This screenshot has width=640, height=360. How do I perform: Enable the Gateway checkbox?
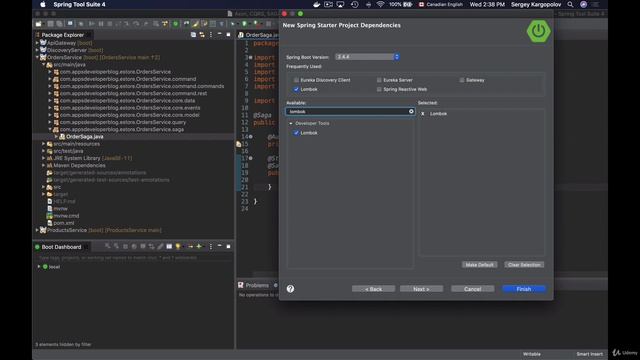[x=462, y=80]
